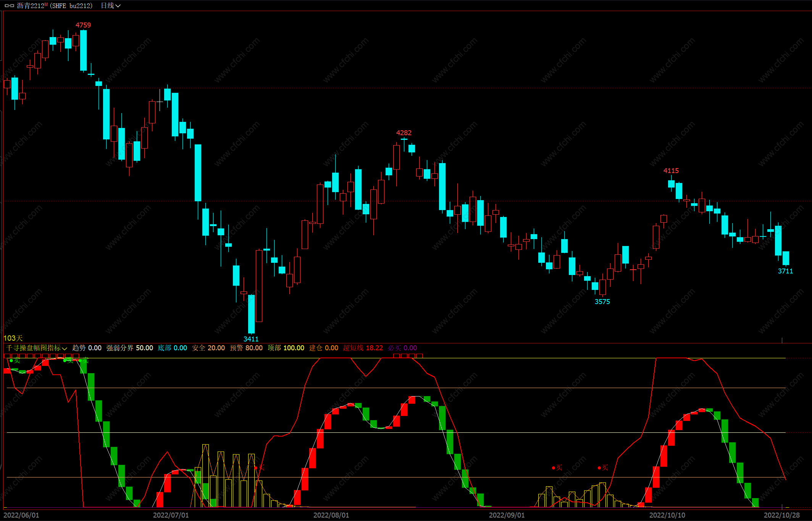Click the first green 买 marker in indicator panel

(x=15, y=361)
